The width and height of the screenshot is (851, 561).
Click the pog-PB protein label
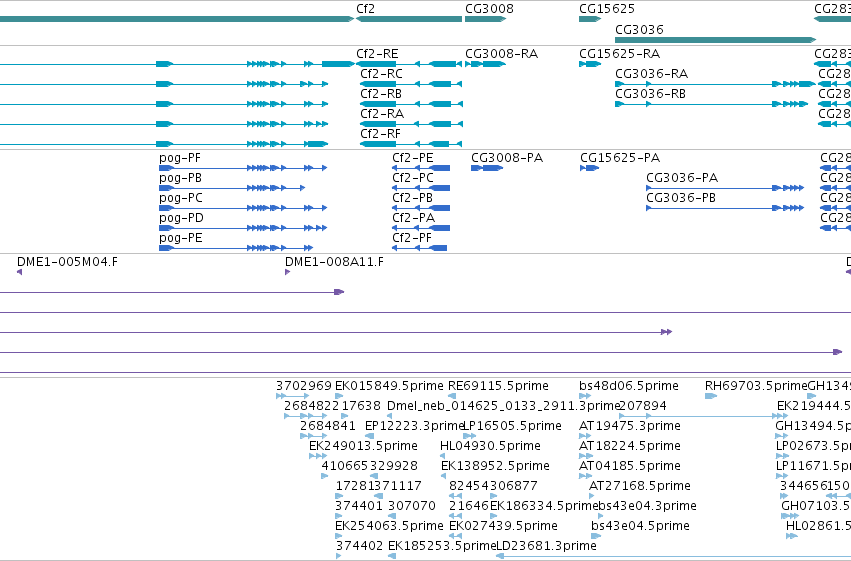click(180, 178)
